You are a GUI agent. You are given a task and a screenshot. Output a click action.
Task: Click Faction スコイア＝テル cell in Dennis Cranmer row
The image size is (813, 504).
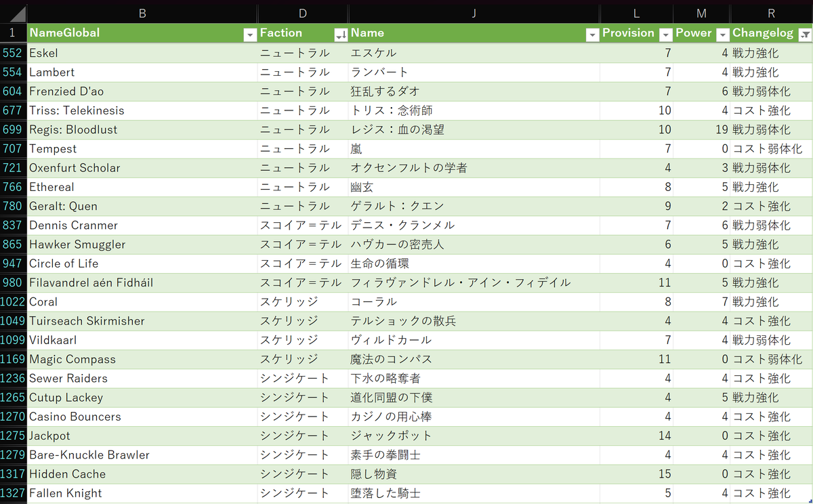(x=303, y=225)
